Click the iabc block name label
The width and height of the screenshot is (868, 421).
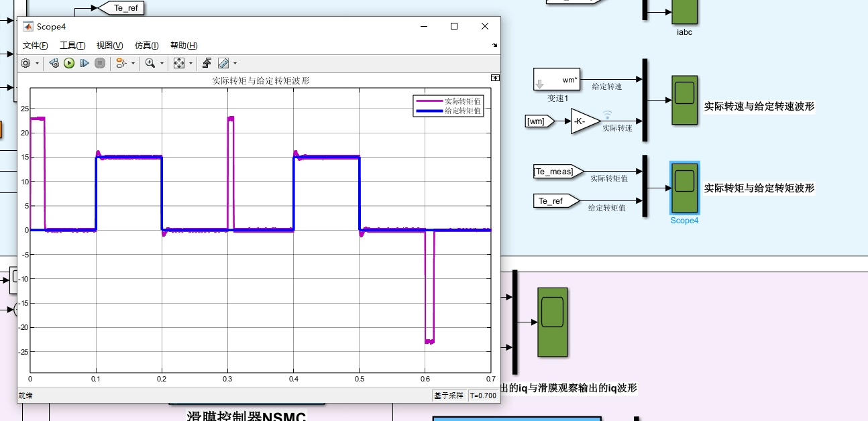684,32
